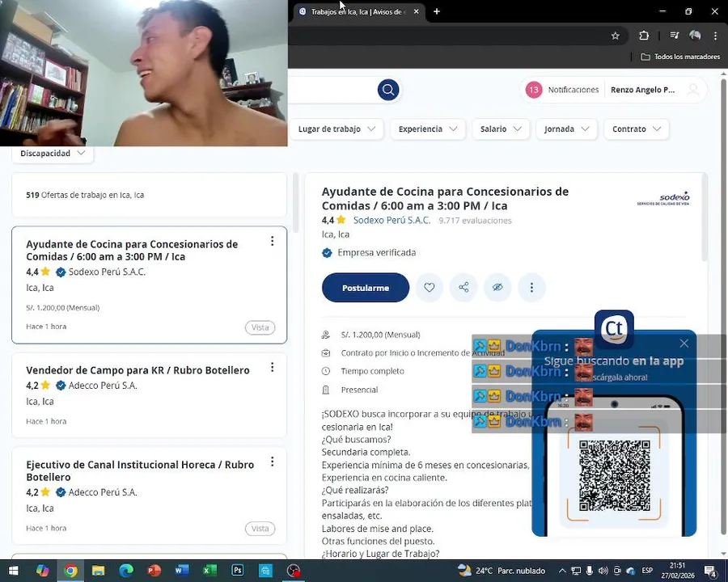Screen dimensions: 728x582
Task: Show hidden system tray icons
Action: click(x=562, y=571)
